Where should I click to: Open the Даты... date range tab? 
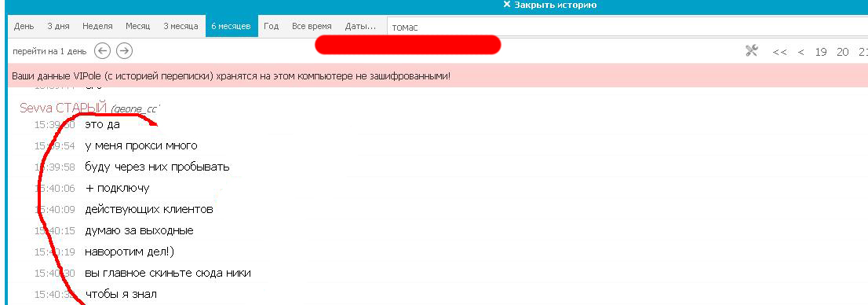[360, 26]
